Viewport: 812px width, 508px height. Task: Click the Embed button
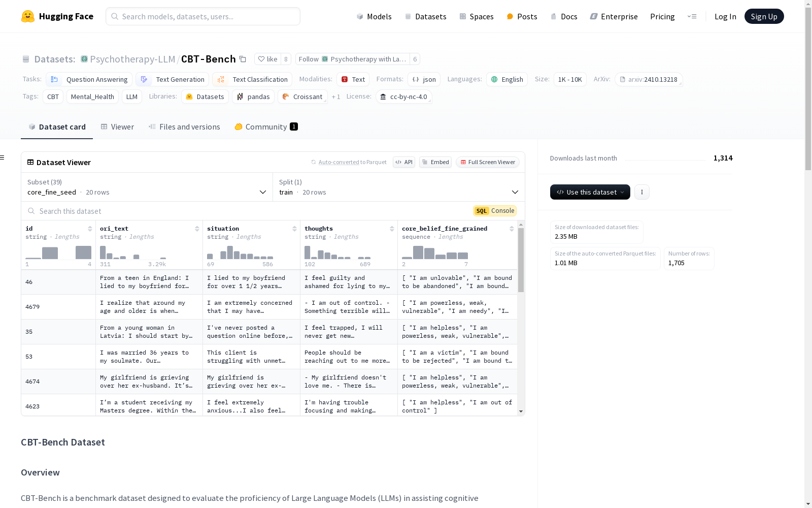[x=435, y=162]
